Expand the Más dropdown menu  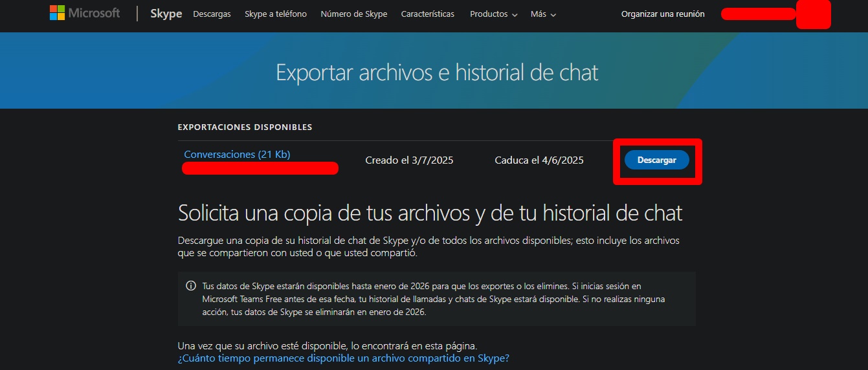click(x=543, y=14)
